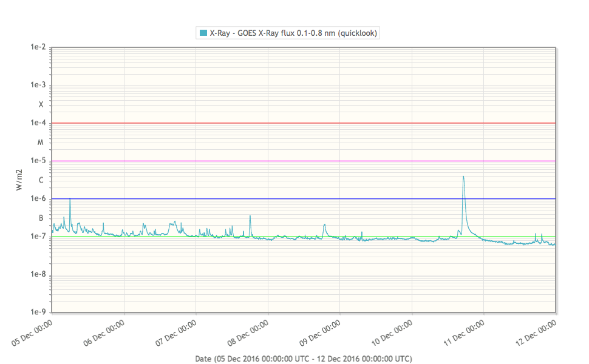Screen dimensions: 589x364
Task: Click the 'C' flare class label
Action: 41,181
